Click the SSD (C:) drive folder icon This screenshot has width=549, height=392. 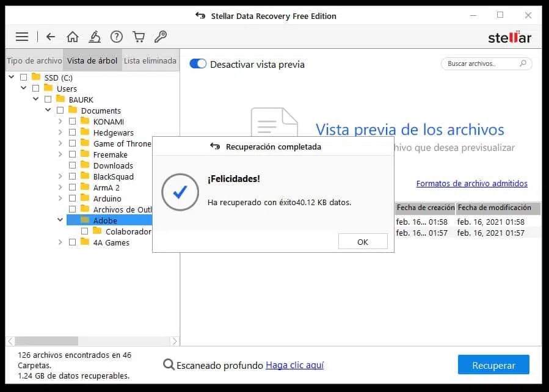click(x=36, y=77)
